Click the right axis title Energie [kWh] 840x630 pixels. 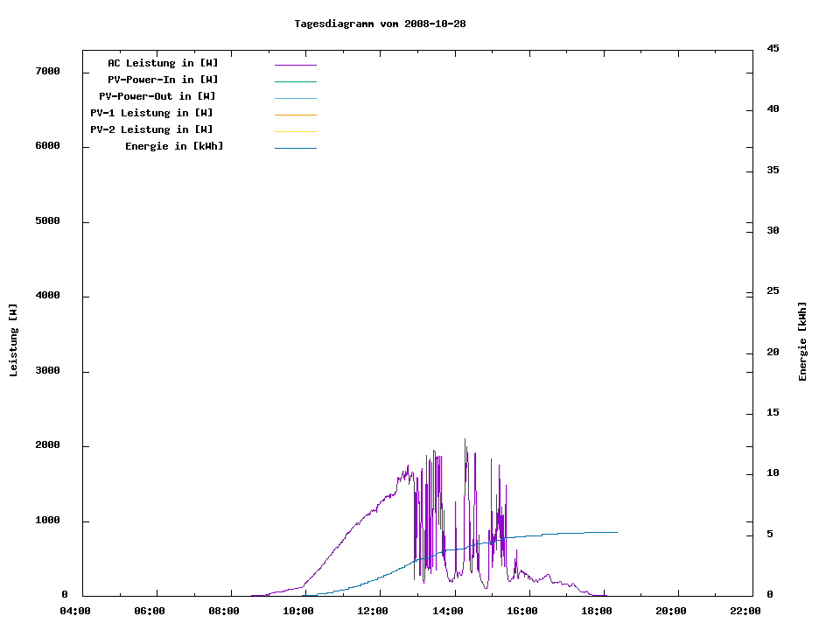(802, 341)
